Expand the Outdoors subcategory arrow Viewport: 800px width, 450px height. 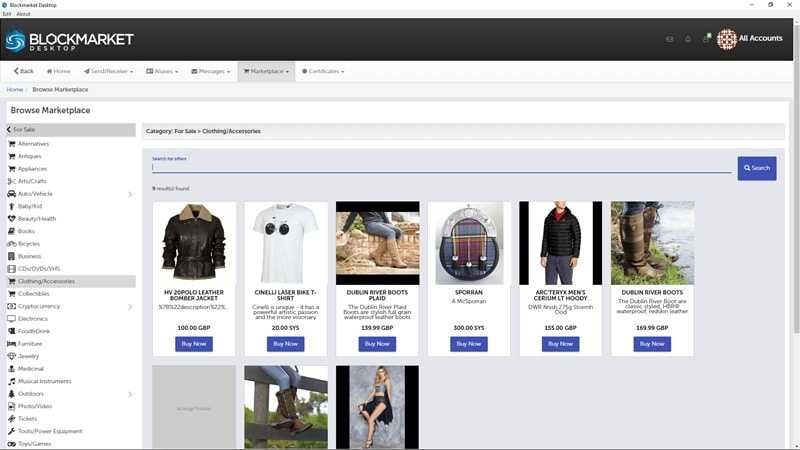tap(129, 394)
